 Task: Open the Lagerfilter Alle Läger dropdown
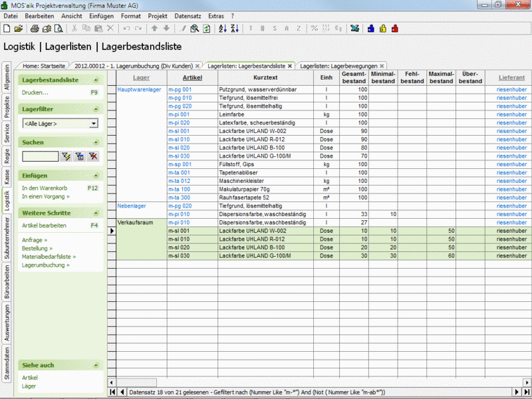click(94, 124)
